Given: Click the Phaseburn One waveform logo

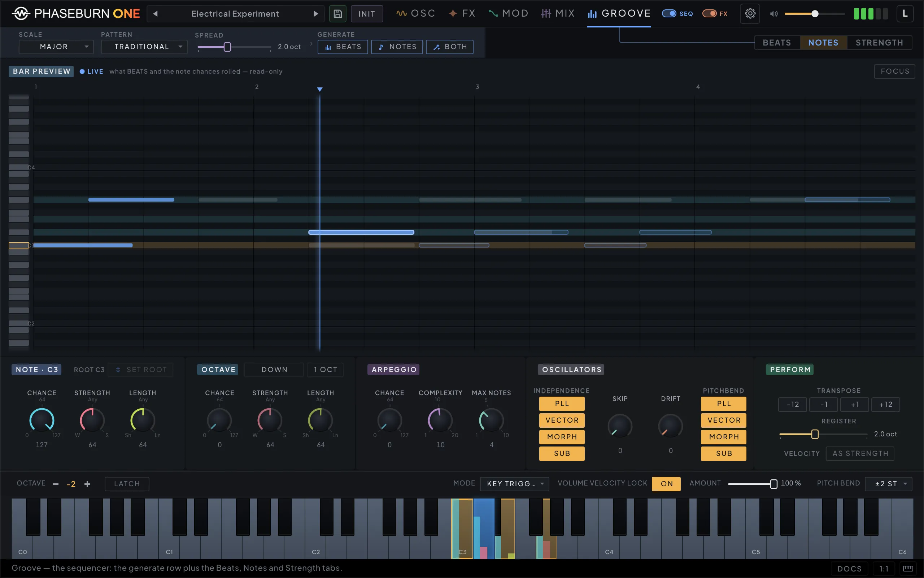Looking at the screenshot, I should point(21,14).
